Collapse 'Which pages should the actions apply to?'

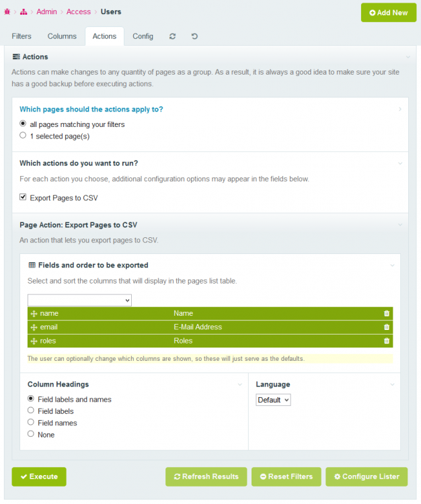click(x=400, y=109)
